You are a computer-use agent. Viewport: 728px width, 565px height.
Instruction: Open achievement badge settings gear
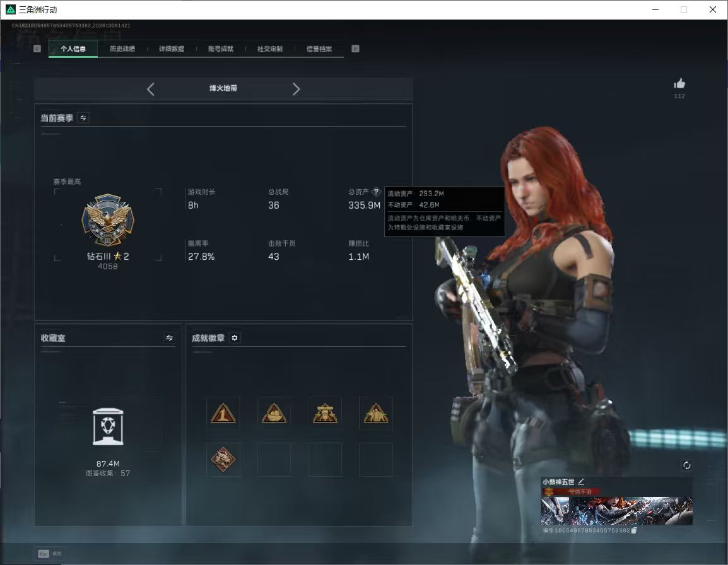coord(235,338)
